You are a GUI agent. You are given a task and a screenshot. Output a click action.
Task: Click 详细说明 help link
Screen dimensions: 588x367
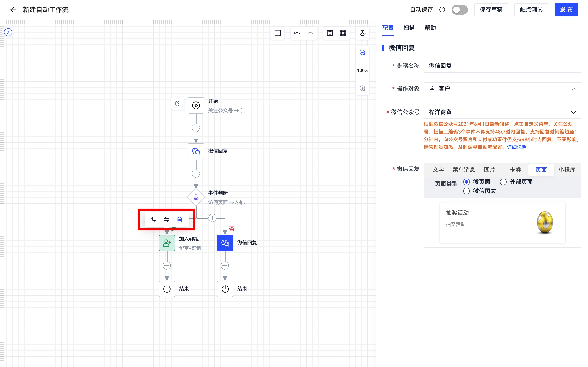pos(517,147)
